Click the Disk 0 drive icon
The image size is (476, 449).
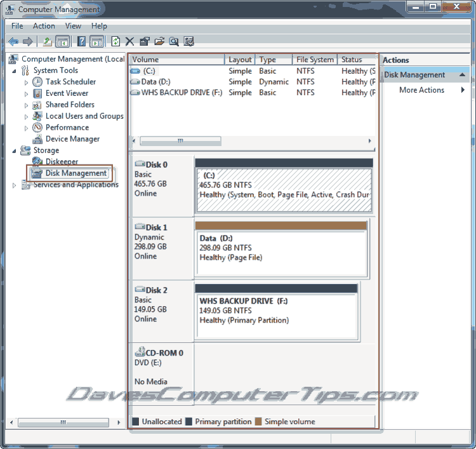(x=140, y=164)
